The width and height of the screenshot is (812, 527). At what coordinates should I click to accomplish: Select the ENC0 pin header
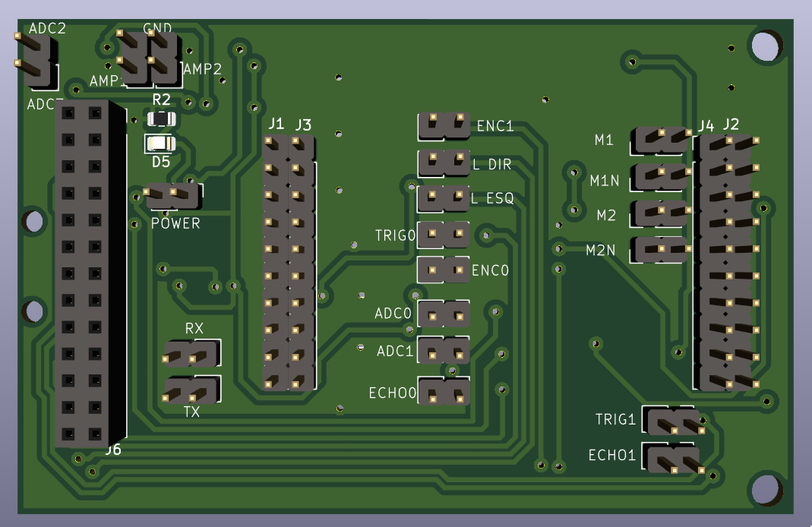[x=444, y=270]
